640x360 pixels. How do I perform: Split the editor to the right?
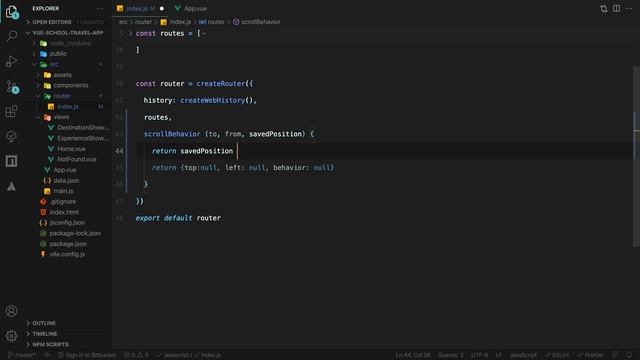[x=616, y=9]
